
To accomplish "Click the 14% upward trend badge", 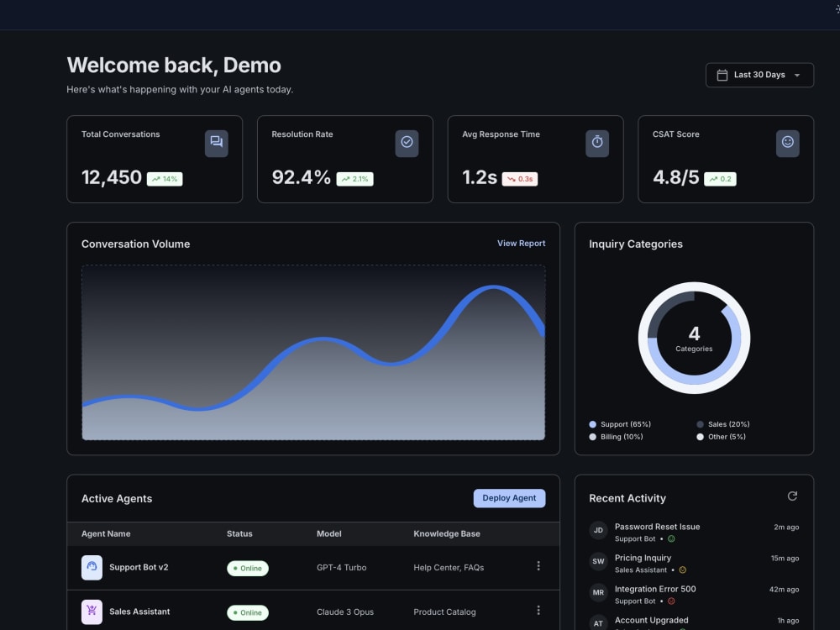I will 165,179.
